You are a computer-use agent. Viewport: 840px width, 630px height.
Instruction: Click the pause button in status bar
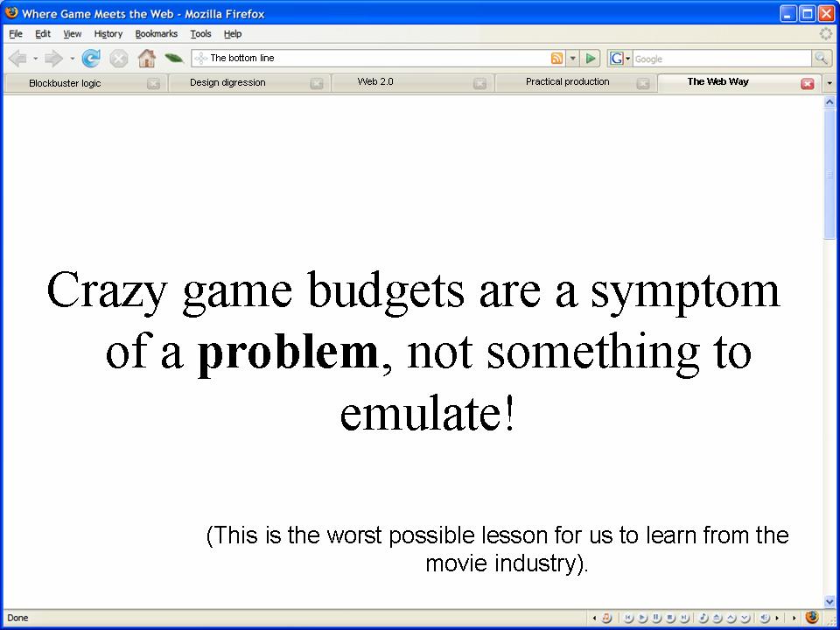[x=656, y=618]
